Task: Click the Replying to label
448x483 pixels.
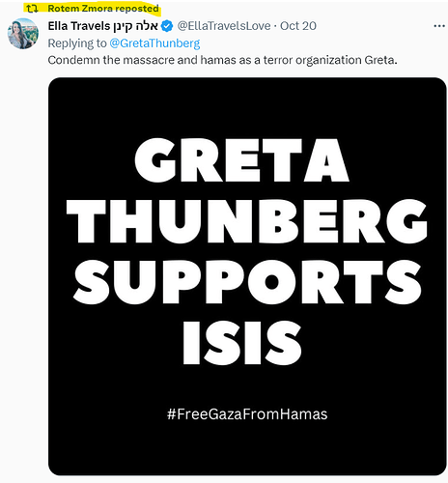Action: [77, 43]
